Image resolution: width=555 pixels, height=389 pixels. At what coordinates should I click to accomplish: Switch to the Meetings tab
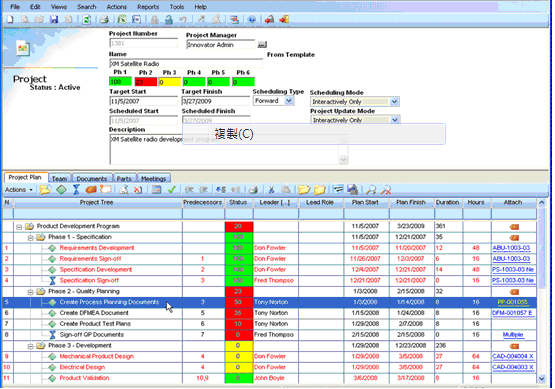(x=153, y=178)
